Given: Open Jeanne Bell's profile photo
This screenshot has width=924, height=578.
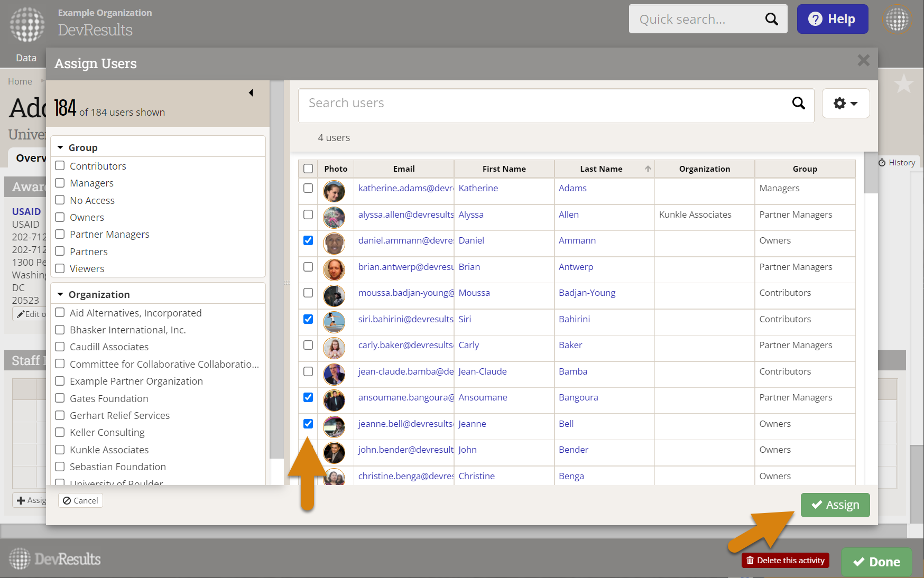Looking at the screenshot, I should (x=334, y=426).
